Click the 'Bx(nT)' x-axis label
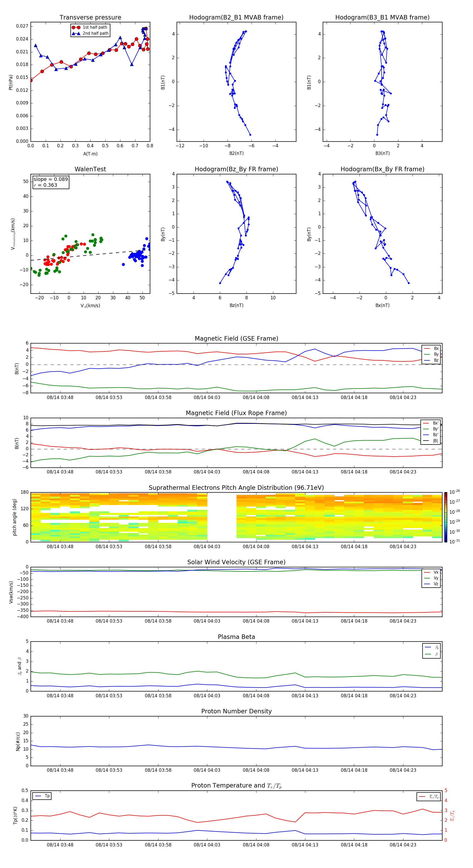Screen dimensions: 473x868 (x=382, y=305)
